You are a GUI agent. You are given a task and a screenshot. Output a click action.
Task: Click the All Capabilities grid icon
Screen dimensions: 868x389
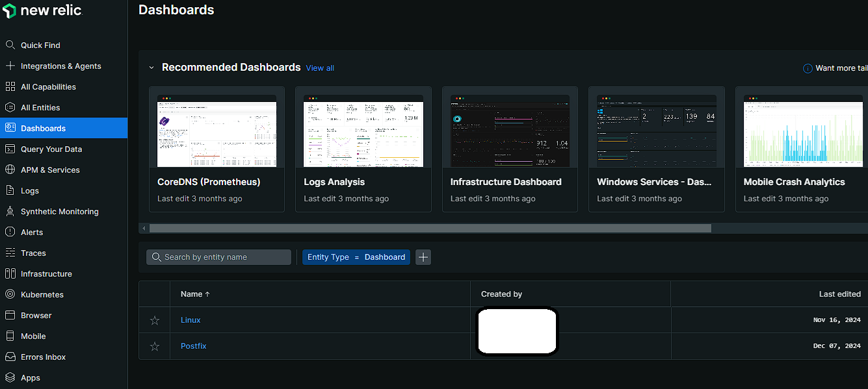pos(10,86)
